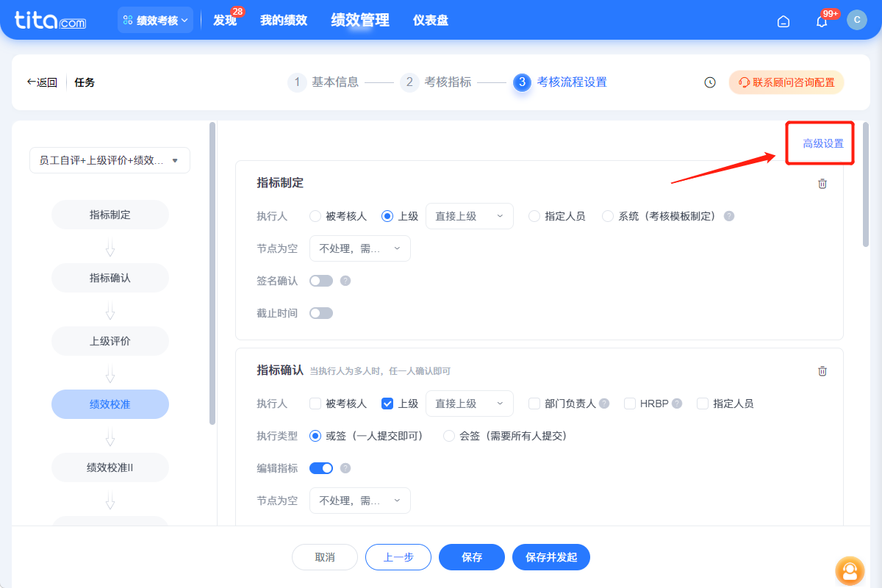Click the home icon in top bar
882x588 pixels.
click(783, 21)
